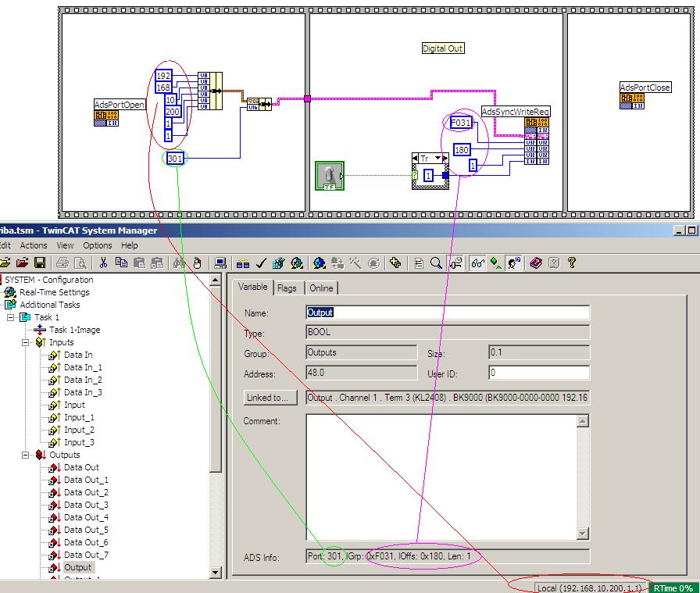Select the Data In_2 input variable
Screen dimensions: 700x593
point(83,380)
